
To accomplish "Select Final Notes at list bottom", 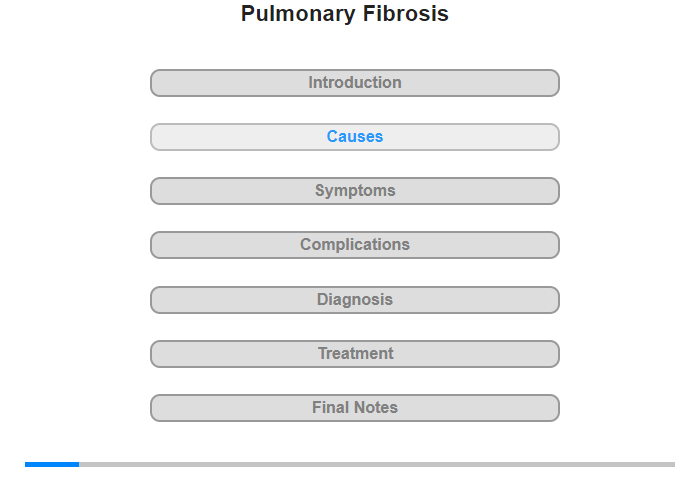I will (x=355, y=408).
